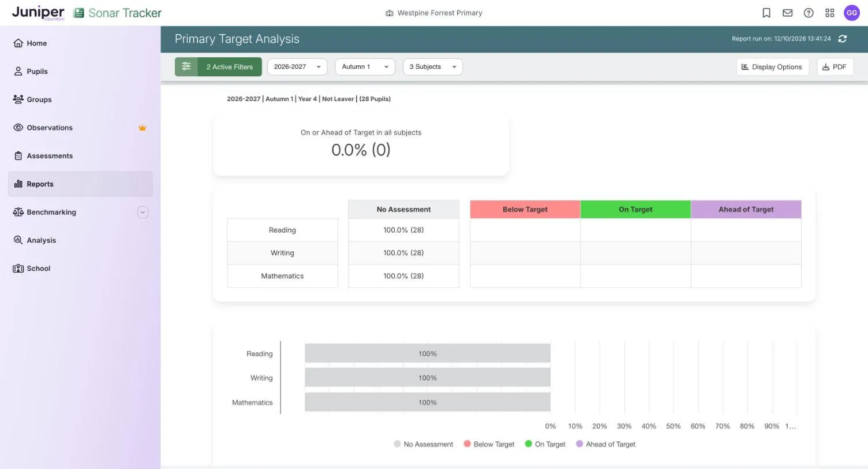
Task: Click the filter sliders icon
Action: 186,66
